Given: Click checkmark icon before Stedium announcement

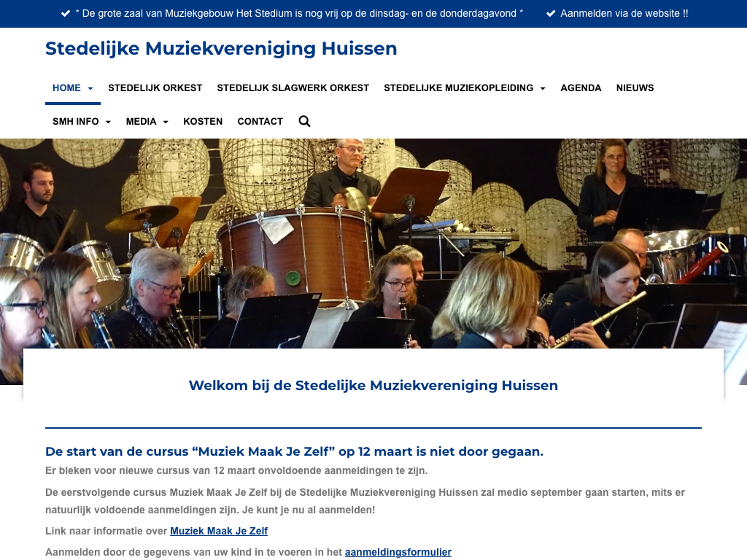Looking at the screenshot, I should pos(66,13).
